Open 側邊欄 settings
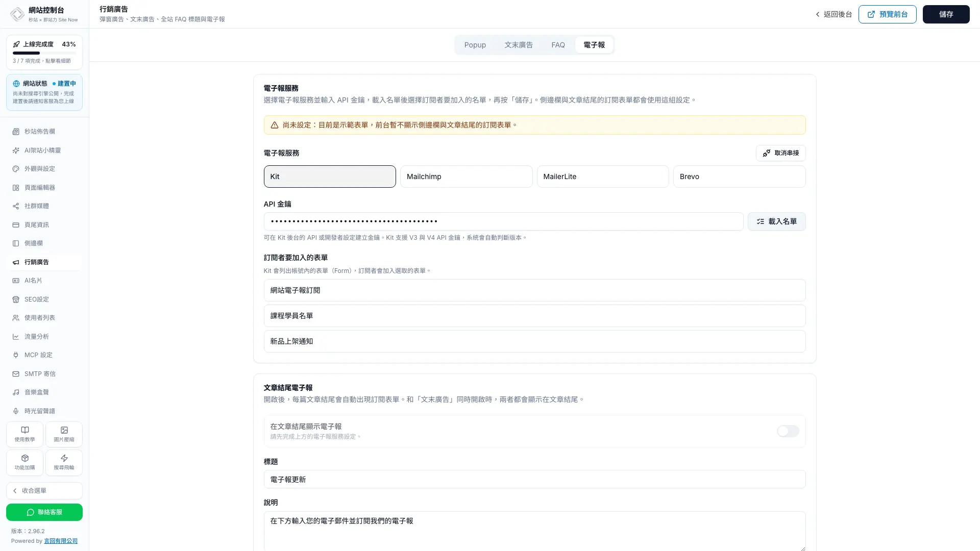The image size is (980, 551). 44,243
